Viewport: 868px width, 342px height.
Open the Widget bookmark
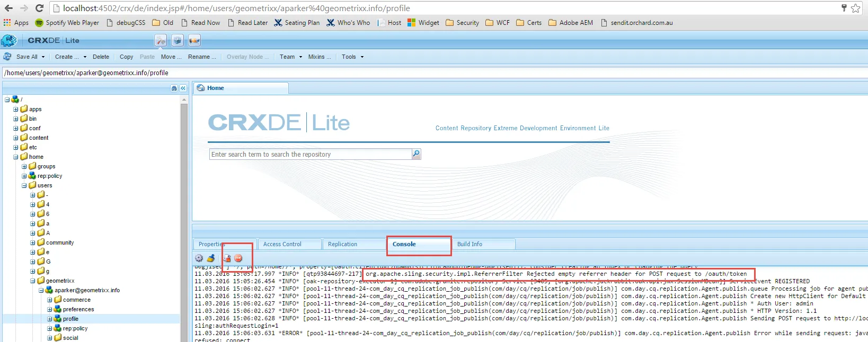(x=423, y=23)
